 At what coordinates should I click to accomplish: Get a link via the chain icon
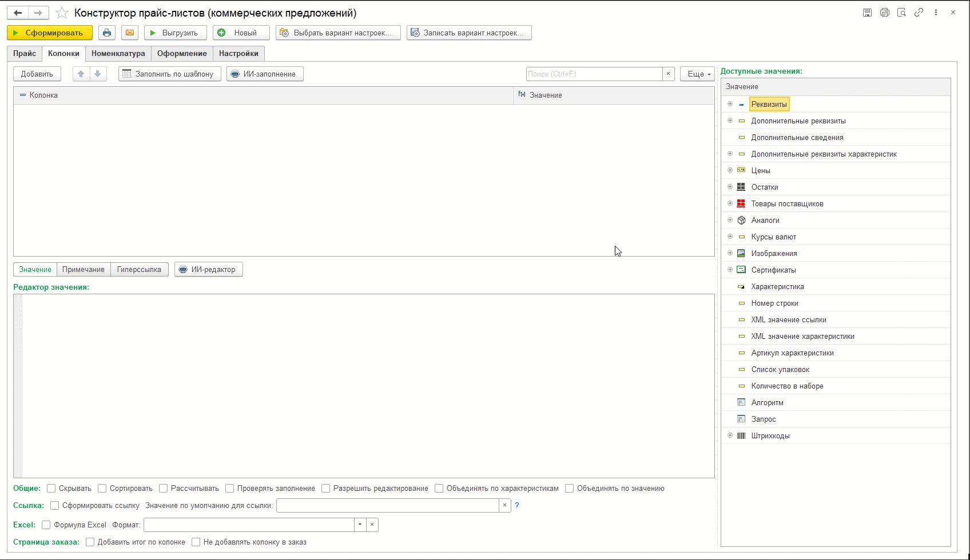click(x=919, y=13)
